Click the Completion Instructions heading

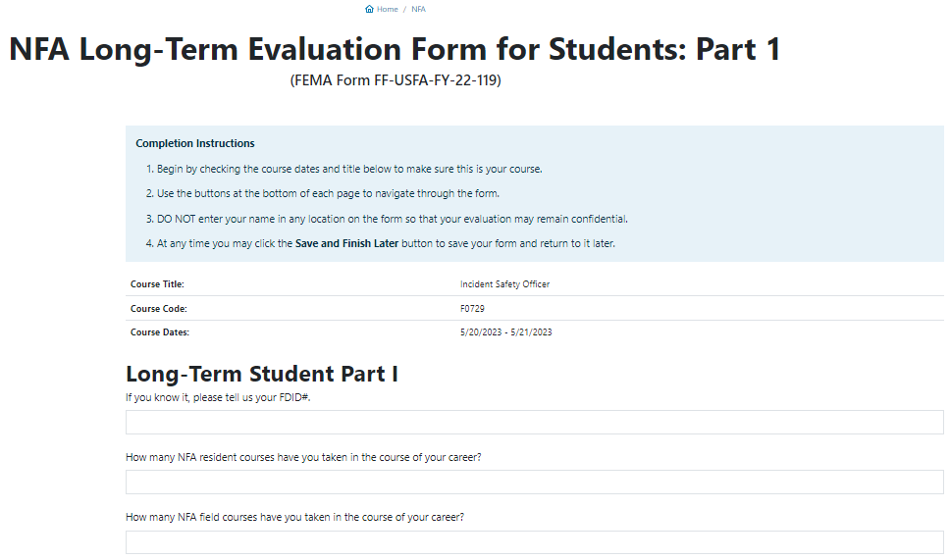(195, 143)
